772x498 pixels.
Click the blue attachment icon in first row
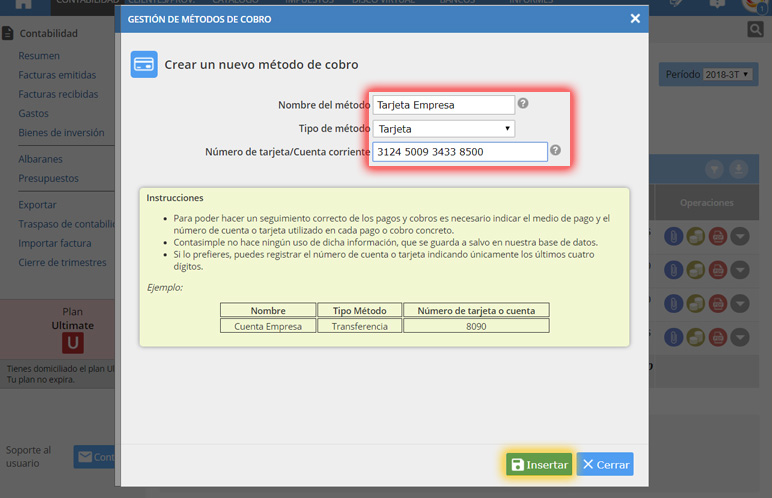tap(674, 237)
